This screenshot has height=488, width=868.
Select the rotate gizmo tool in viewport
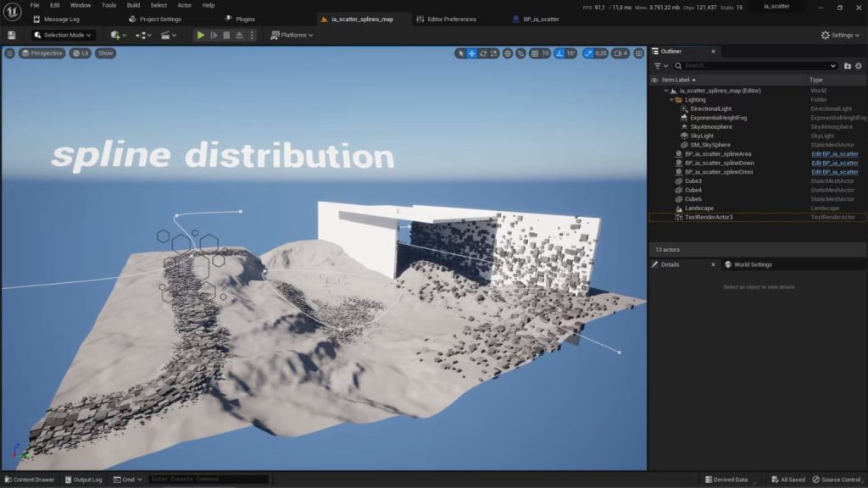point(483,53)
